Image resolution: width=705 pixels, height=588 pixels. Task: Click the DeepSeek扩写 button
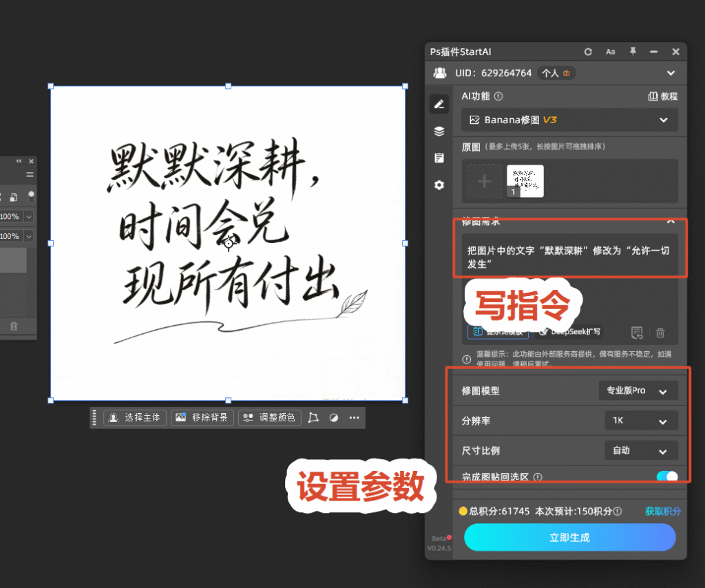pos(569,331)
